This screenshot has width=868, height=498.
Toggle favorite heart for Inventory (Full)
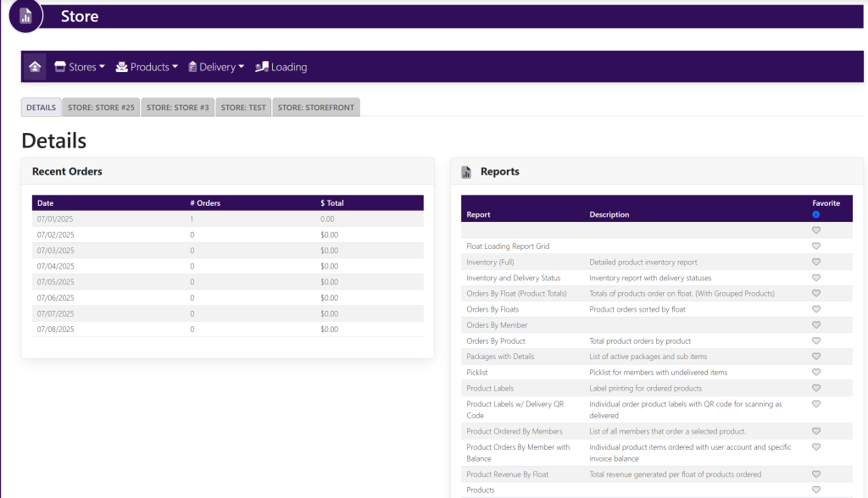(816, 262)
